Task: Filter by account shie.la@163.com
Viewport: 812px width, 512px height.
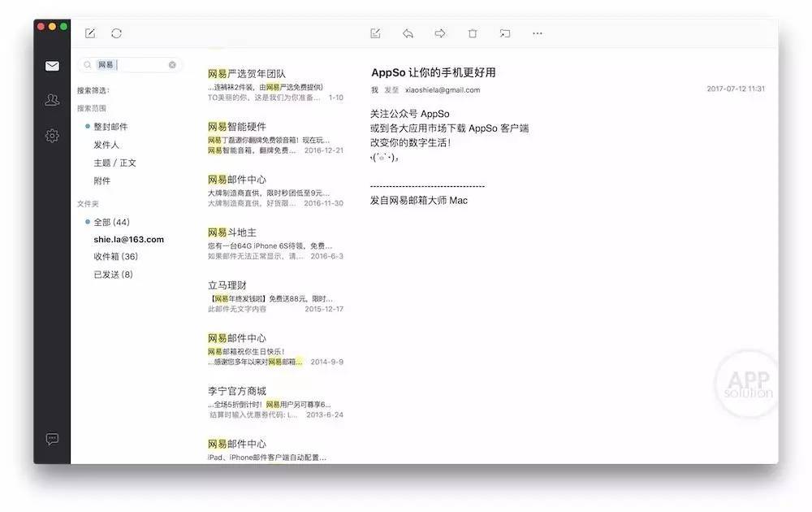Action: pos(128,240)
